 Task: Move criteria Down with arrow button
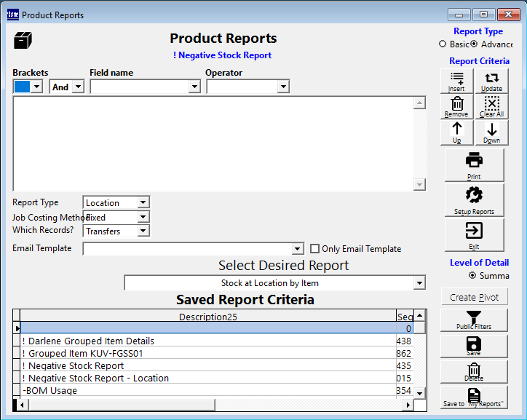coord(491,132)
